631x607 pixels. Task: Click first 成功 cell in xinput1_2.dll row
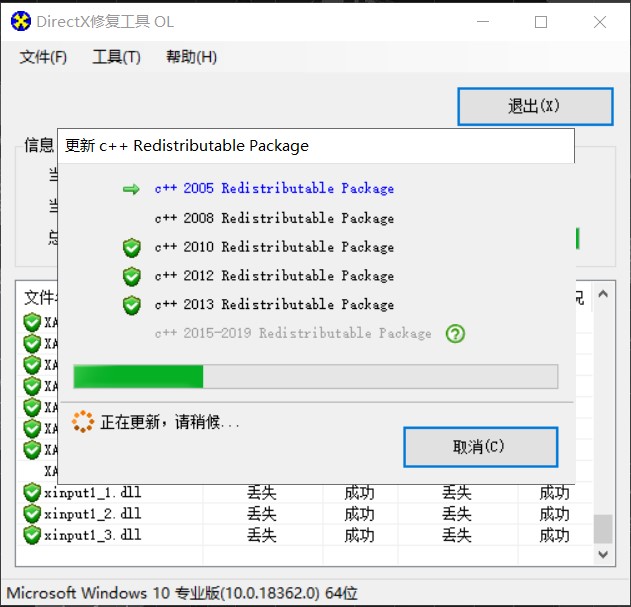click(x=359, y=514)
